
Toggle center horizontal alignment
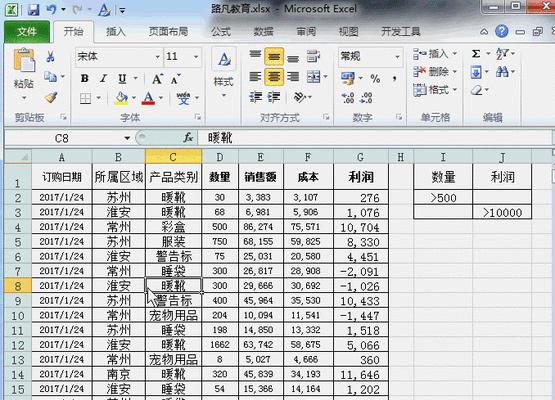click(274, 77)
